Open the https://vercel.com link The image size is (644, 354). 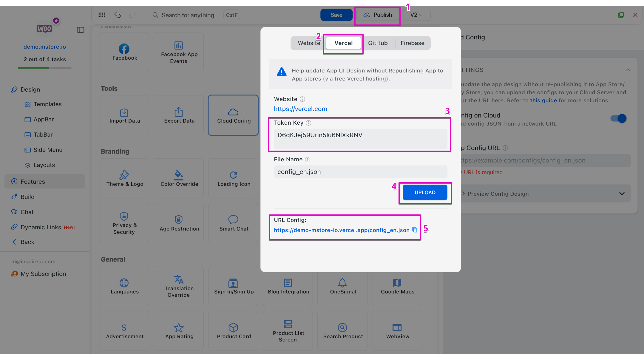[300, 109]
